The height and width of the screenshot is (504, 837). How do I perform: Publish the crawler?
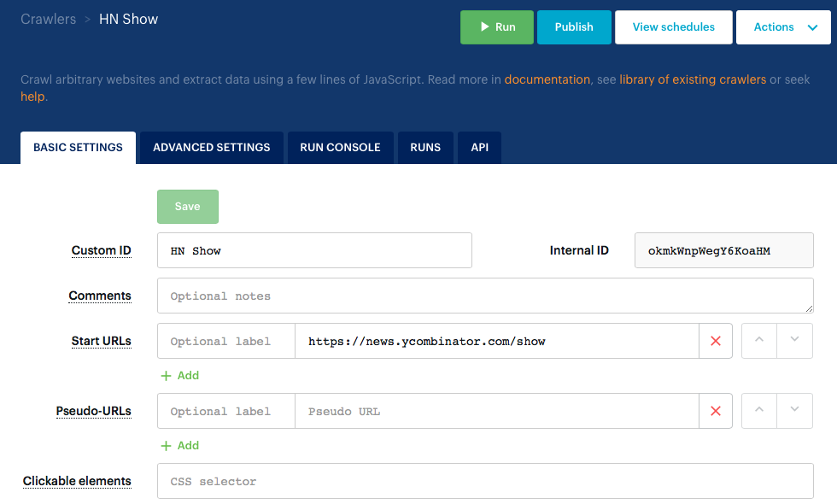[573, 26]
